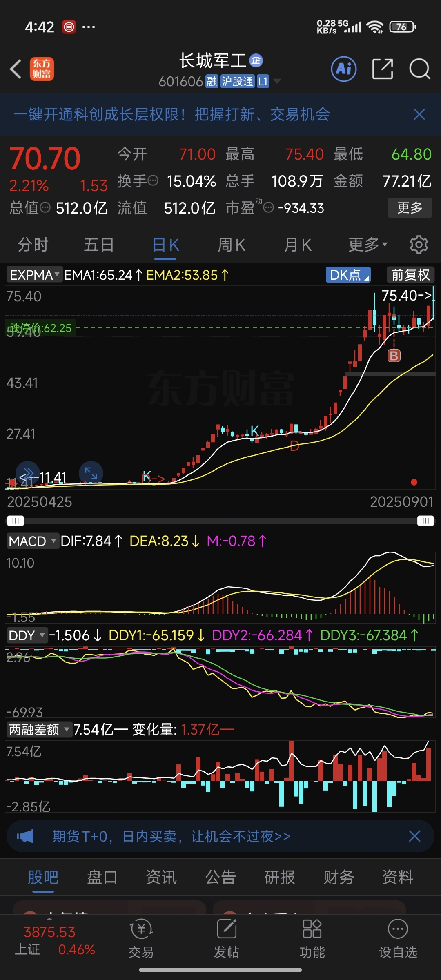Tap the 换手 15.04% value

(192, 181)
